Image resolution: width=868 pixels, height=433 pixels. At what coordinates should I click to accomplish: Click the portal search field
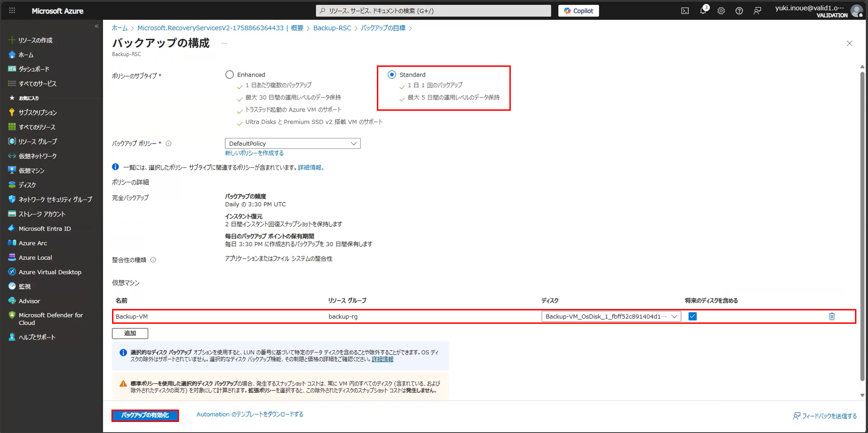click(433, 11)
